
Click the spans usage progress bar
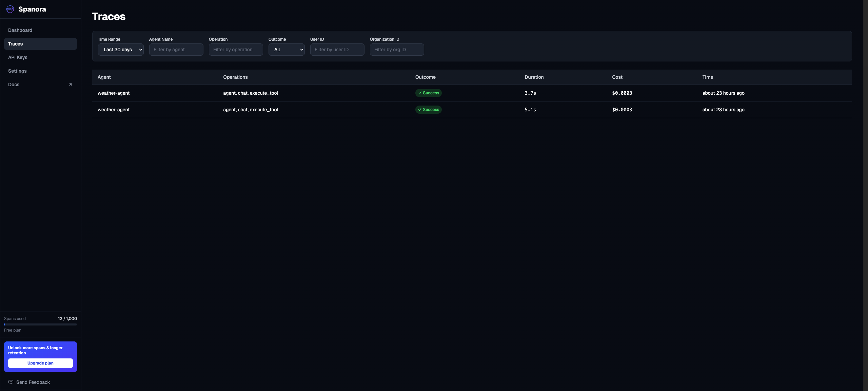[x=40, y=324]
